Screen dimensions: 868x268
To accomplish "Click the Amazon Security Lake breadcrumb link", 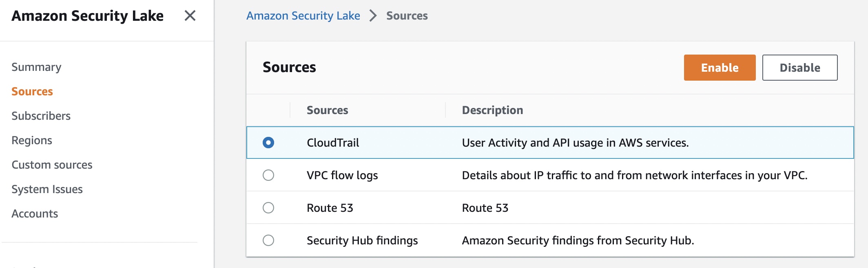I will (303, 16).
